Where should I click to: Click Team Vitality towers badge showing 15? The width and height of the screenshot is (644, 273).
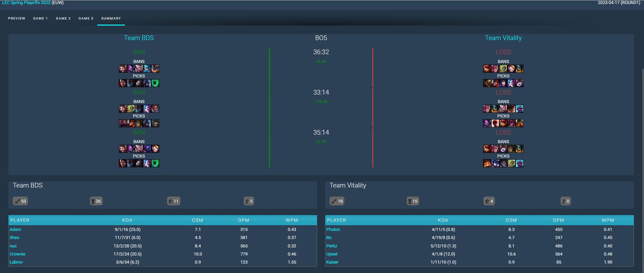coord(413,201)
